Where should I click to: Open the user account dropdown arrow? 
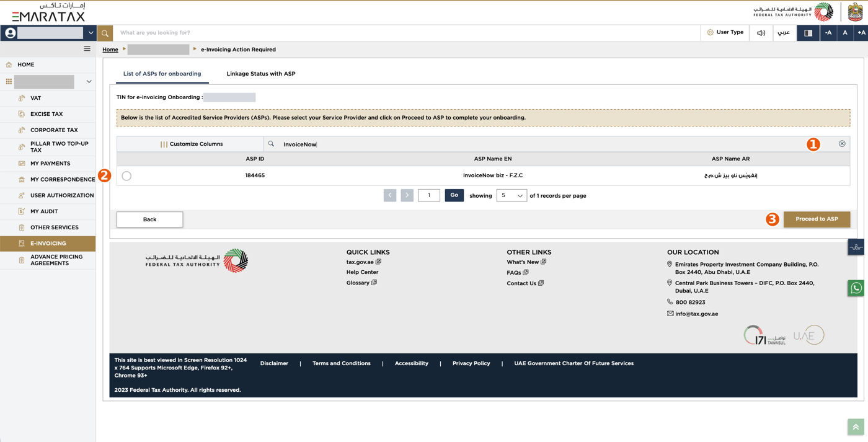point(91,33)
